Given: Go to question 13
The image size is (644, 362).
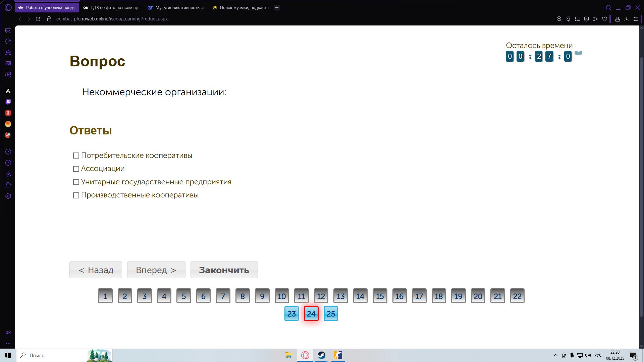Looking at the screenshot, I should tap(341, 296).
